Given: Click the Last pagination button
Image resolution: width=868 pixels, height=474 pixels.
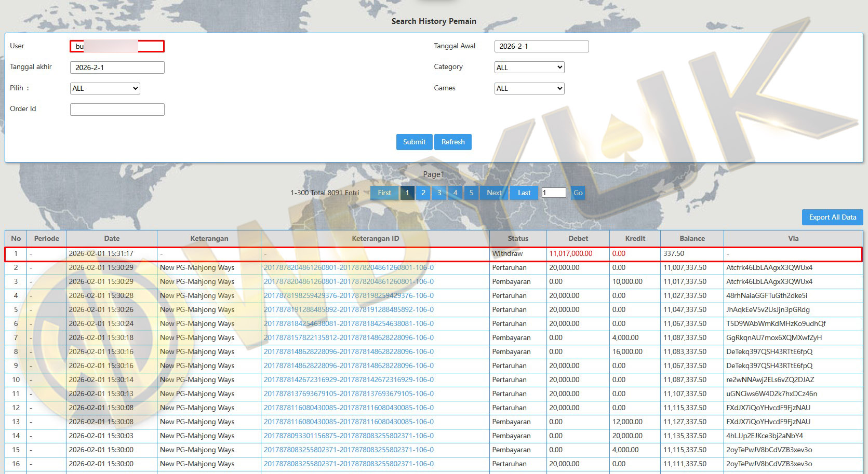Looking at the screenshot, I should pos(524,193).
